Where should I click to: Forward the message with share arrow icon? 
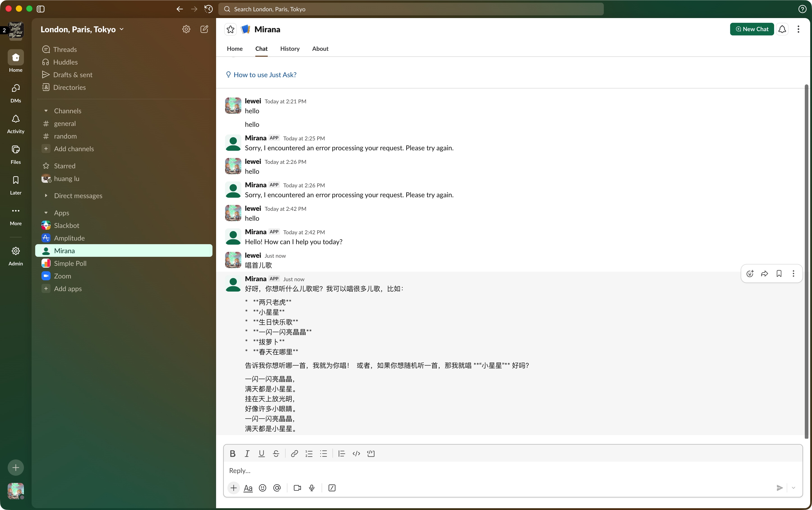[x=764, y=274]
